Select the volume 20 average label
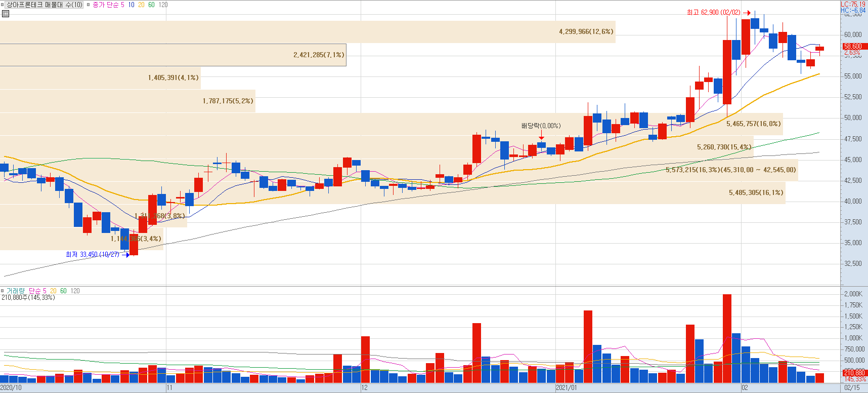The height and width of the screenshot is (393, 868). tap(53, 291)
